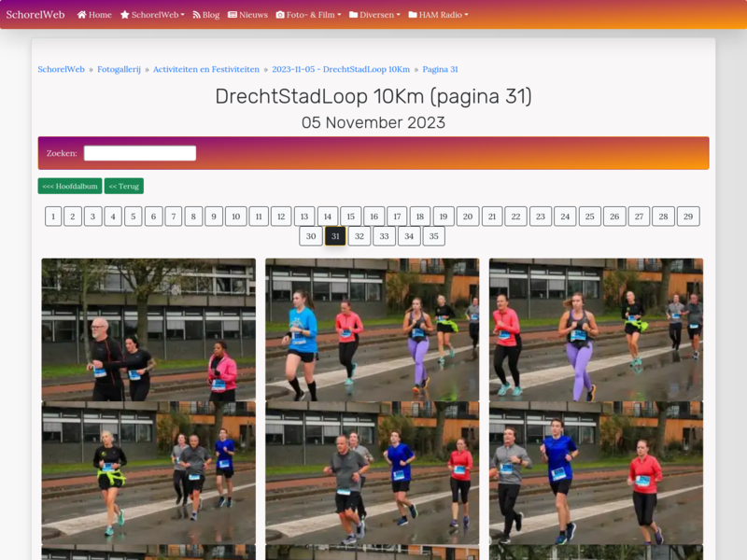Click the folder icon beside Diversen

pyautogui.click(x=354, y=15)
